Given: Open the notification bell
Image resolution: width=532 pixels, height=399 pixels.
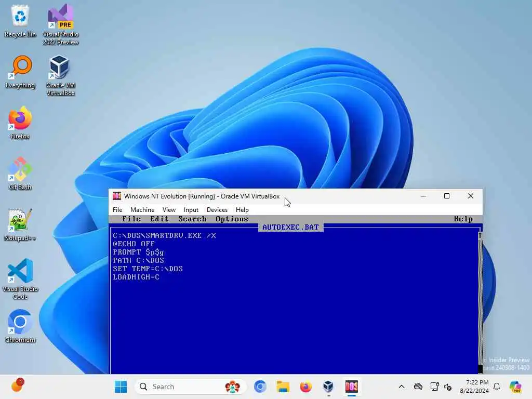Looking at the screenshot, I should click(x=497, y=387).
